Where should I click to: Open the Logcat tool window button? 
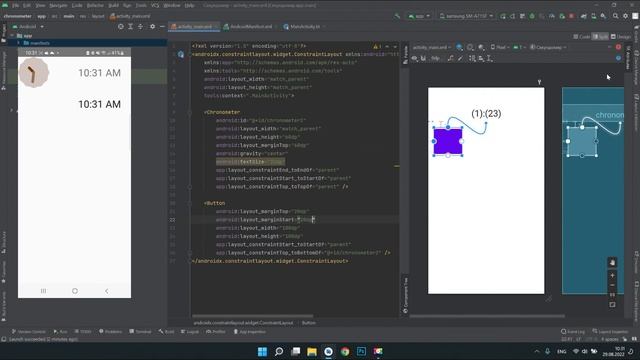coord(190,331)
